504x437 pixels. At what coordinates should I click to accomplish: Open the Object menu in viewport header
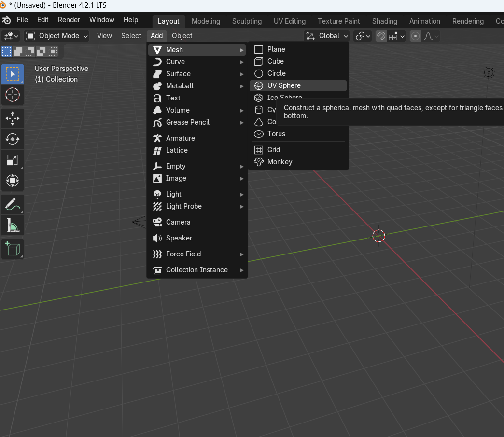pos(182,36)
